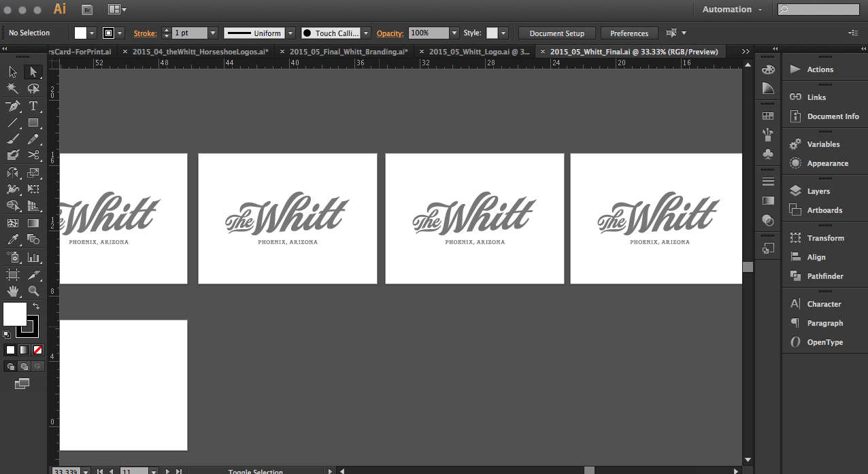The image size is (868, 474).
Task: Open Touch Calli brush definition dropdown
Action: 366,33
